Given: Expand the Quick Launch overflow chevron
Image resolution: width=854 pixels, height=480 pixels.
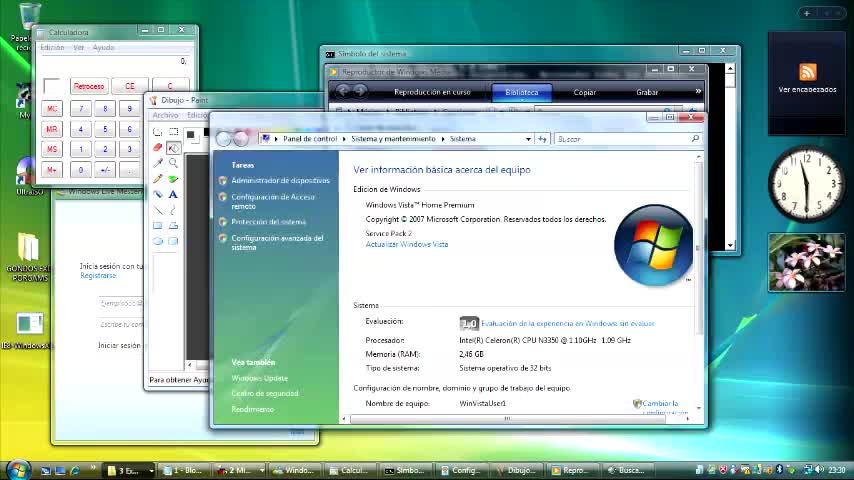Looking at the screenshot, I should 93,467.
